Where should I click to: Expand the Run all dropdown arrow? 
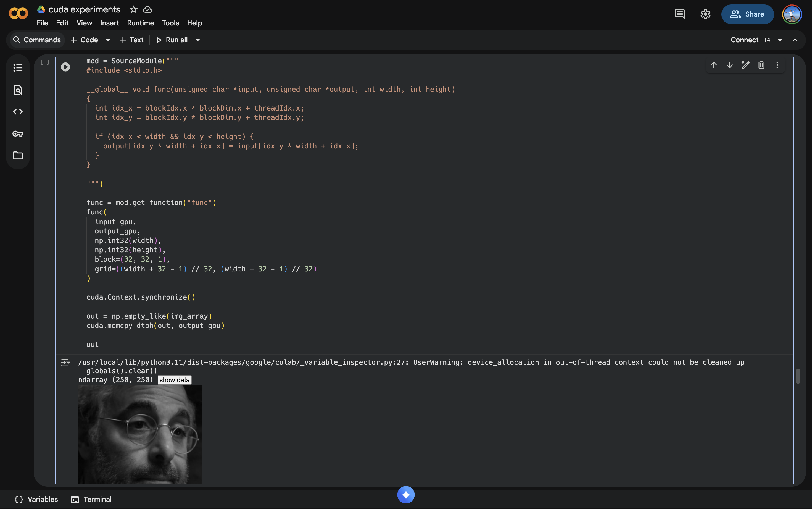tap(198, 40)
